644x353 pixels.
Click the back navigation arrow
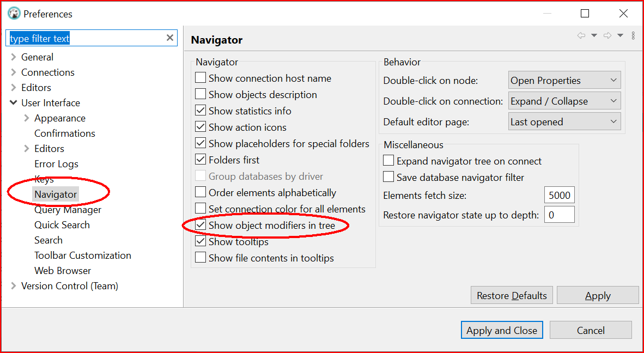point(581,35)
